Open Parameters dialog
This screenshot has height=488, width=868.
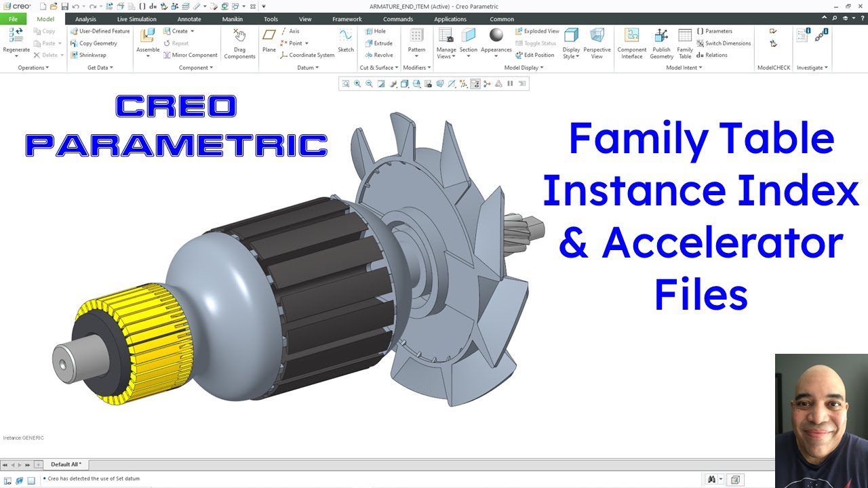(x=714, y=31)
